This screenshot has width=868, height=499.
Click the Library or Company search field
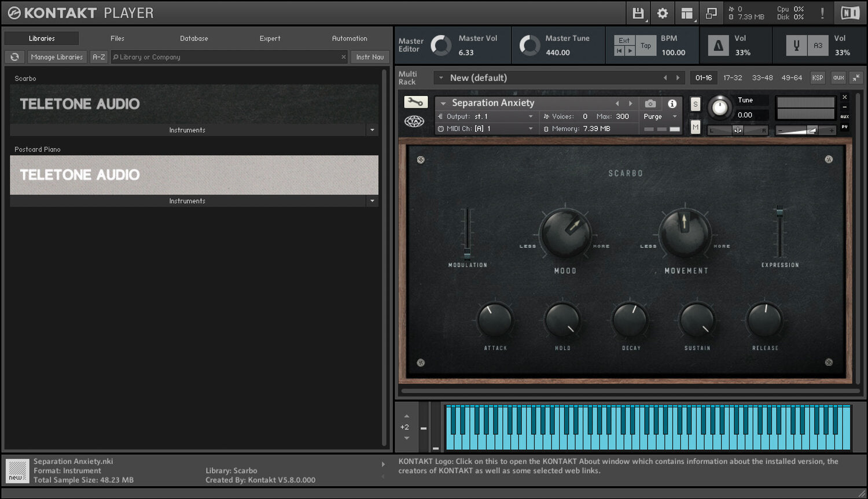coord(226,57)
